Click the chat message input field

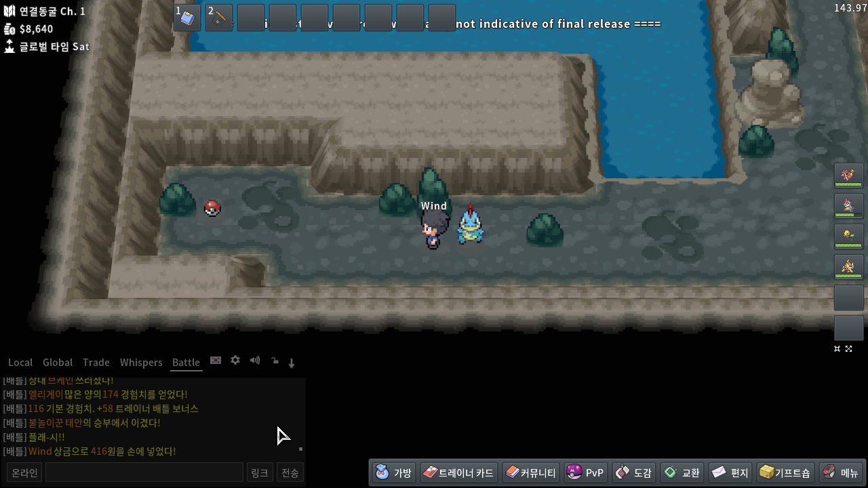[x=144, y=472]
